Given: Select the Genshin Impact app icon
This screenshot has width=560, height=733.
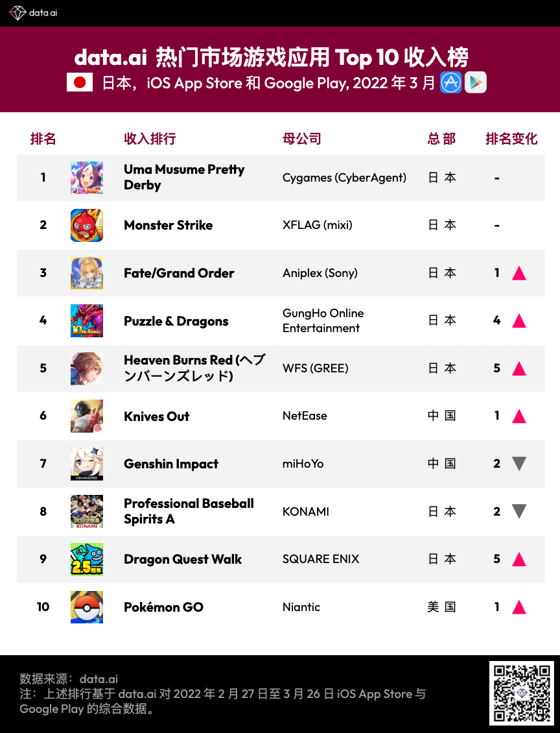Looking at the screenshot, I should pyautogui.click(x=87, y=464).
